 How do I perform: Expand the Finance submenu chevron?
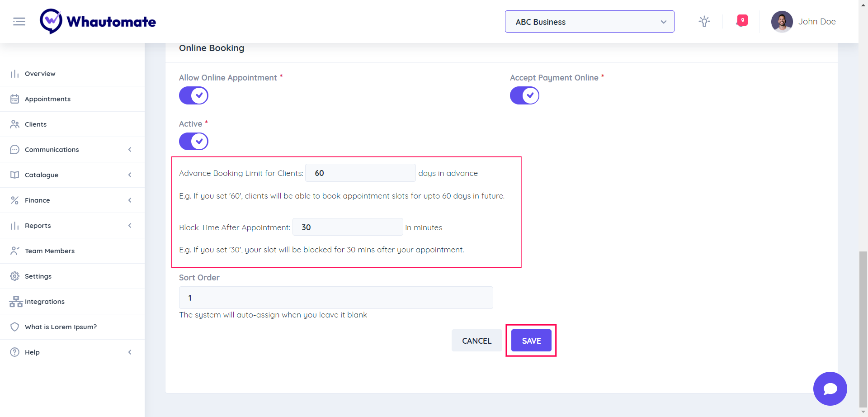pyautogui.click(x=130, y=200)
